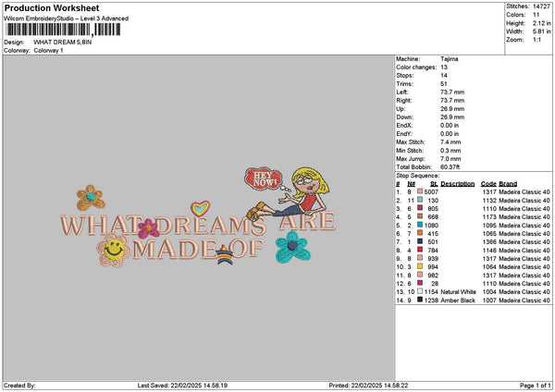Select the Stops value '14'
The width and height of the screenshot is (555, 392).
[x=444, y=76]
